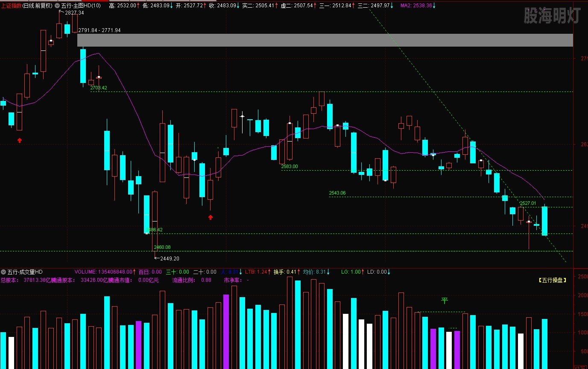Select the latest cyan candlestick on chart

click(x=544, y=221)
